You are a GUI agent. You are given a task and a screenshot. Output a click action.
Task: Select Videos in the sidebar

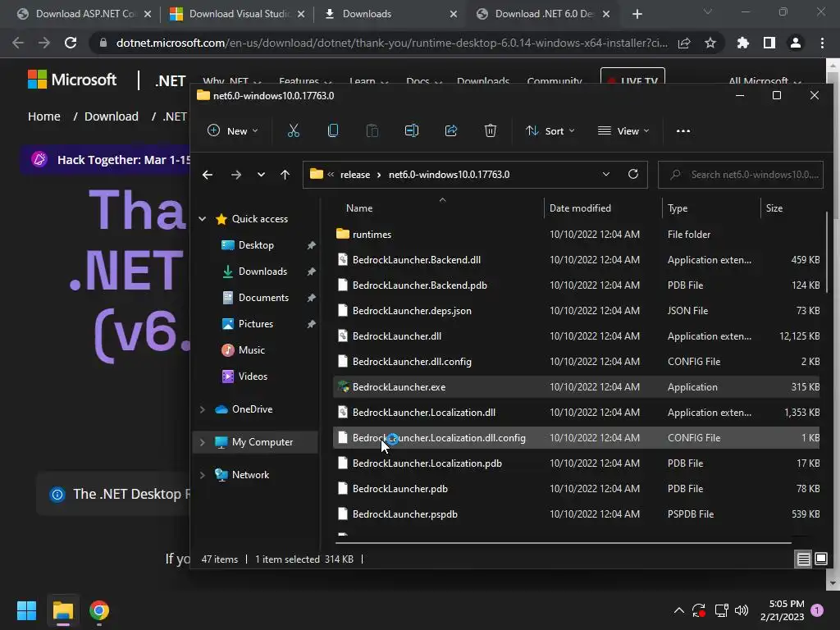pyautogui.click(x=253, y=376)
